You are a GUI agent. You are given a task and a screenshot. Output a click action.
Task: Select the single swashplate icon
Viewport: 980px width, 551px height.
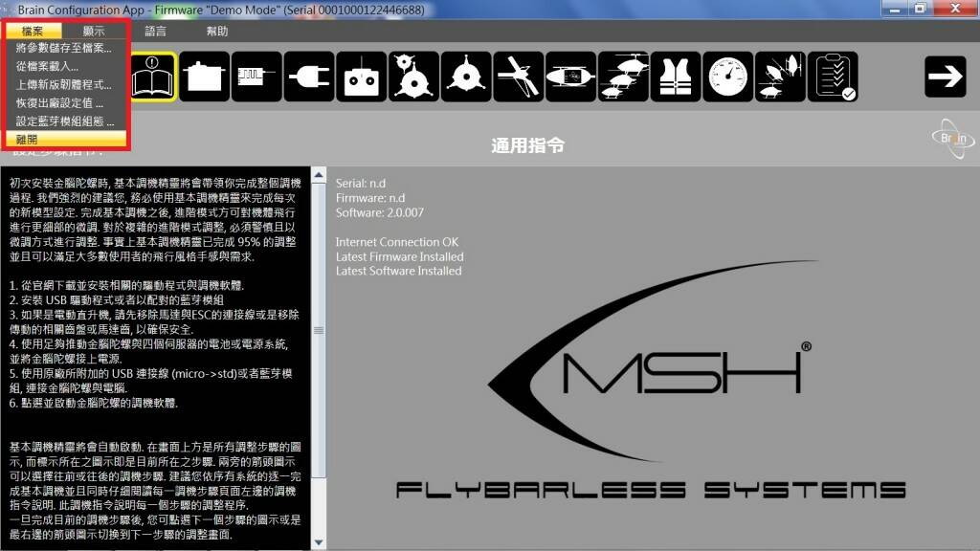click(x=466, y=77)
